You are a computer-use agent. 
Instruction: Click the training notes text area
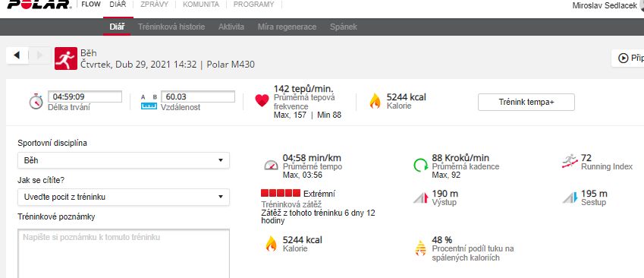[x=124, y=254]
